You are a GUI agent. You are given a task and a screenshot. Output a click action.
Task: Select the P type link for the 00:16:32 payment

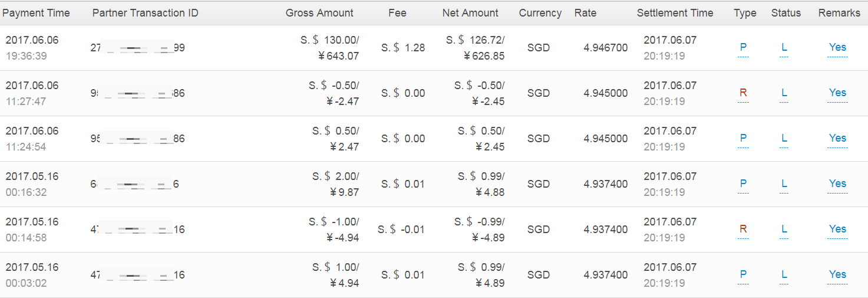pyautogui.click(x=743, y=184)
